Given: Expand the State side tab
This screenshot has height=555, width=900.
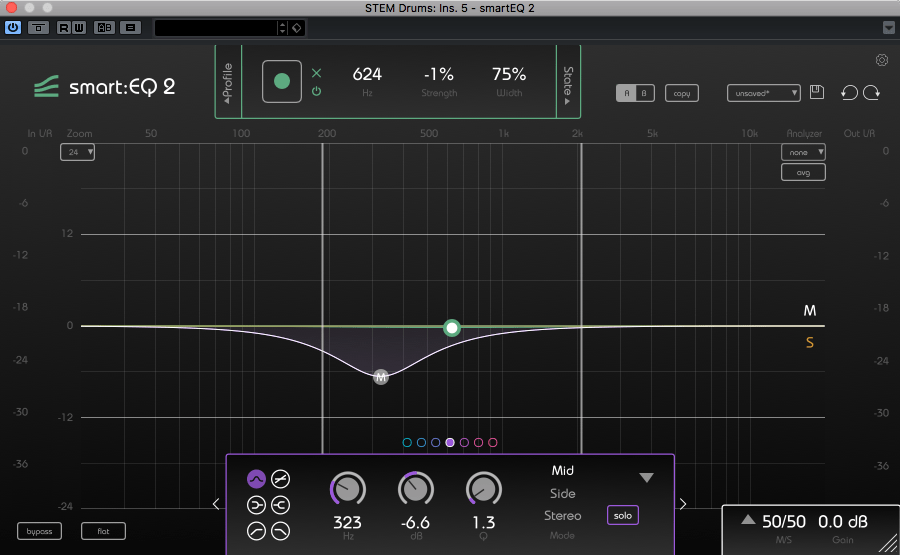Looking at the screenshot, I should [568, 82].
